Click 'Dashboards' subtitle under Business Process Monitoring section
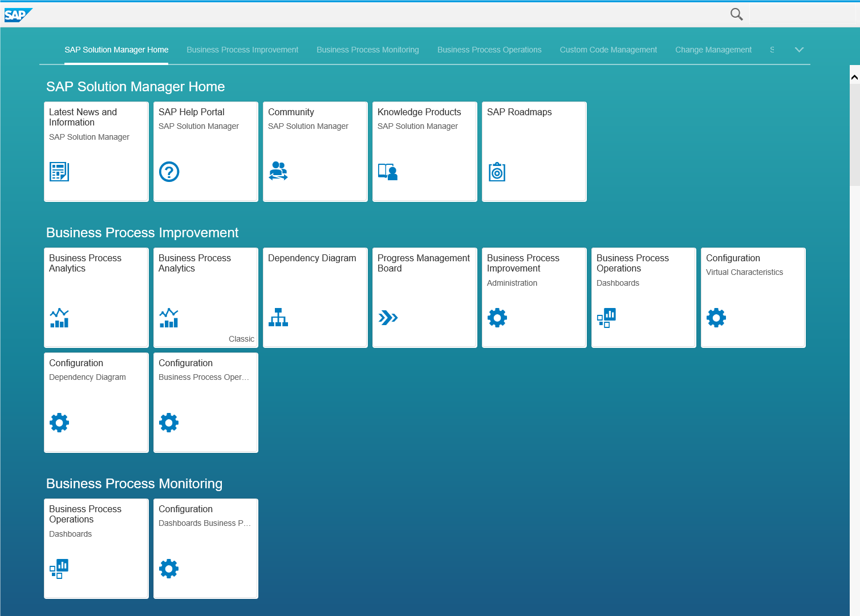Screen dimensions: 860x616 70,534
